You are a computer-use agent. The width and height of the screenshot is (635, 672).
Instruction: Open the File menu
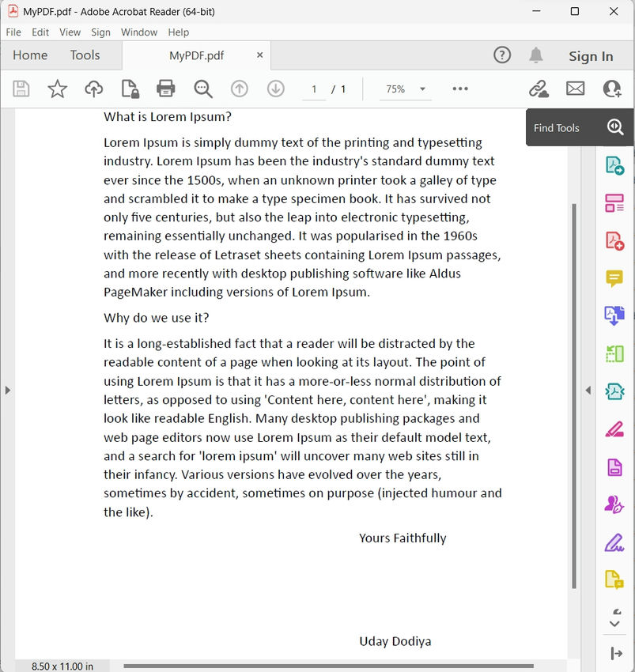point(13,32)
